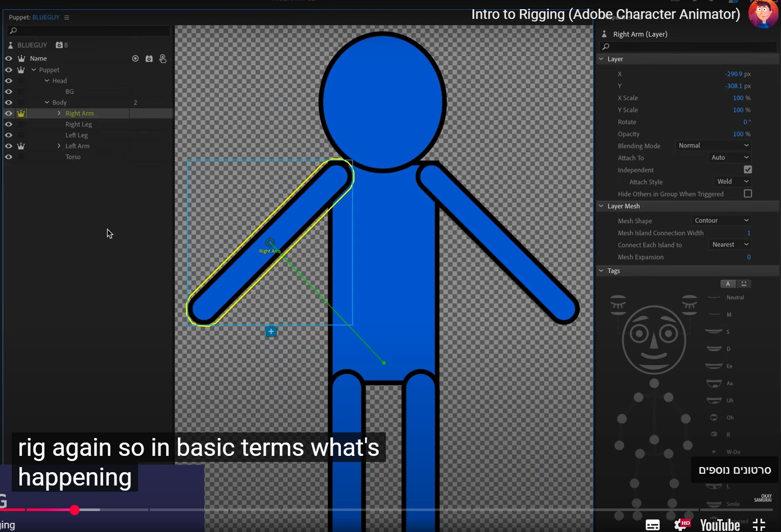The height and width of the screenshot is (532, 781).
Task: Click the Opacity value 100
Action: click(x=738, y=134)
